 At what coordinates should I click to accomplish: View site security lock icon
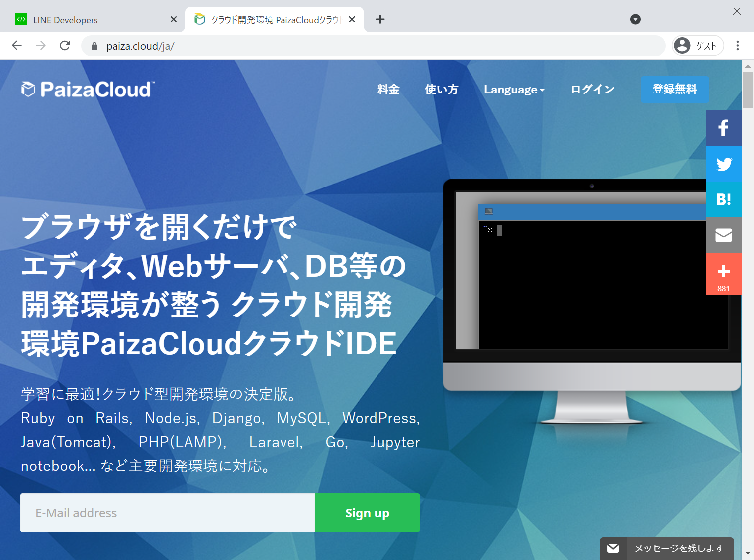(94, 46)
